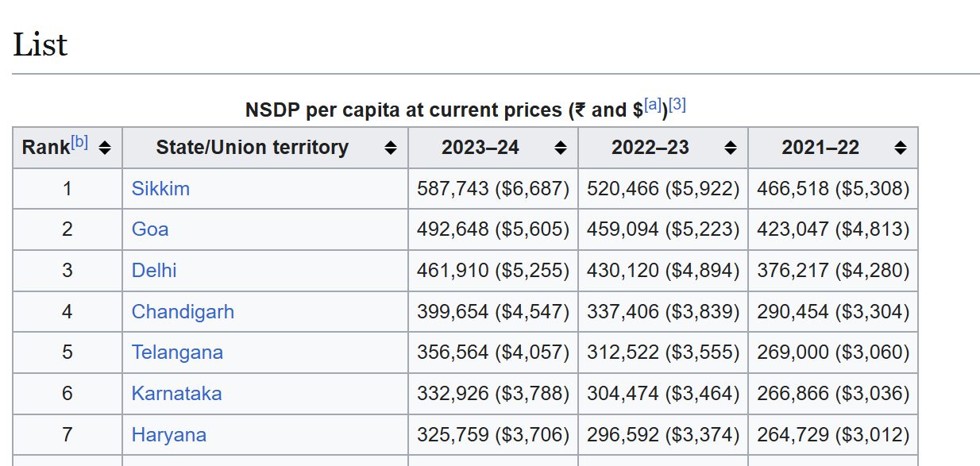Viewport: 980px width, 466px height.
Task: Click the List section heading
Action: pos(41,44)
